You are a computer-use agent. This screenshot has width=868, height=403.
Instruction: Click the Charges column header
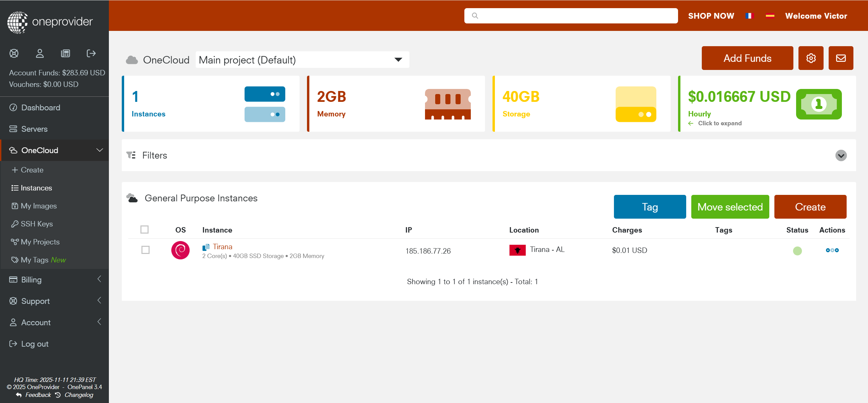(627, 230)
